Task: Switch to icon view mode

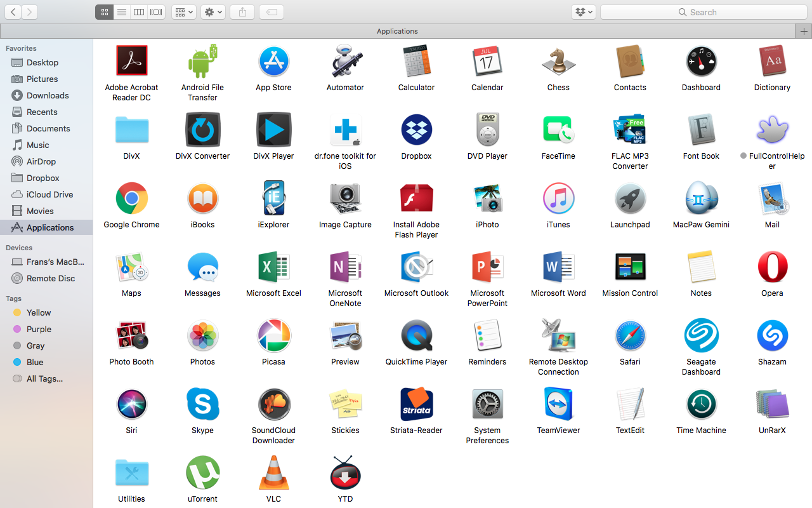Action: click(x=104, y=12)
